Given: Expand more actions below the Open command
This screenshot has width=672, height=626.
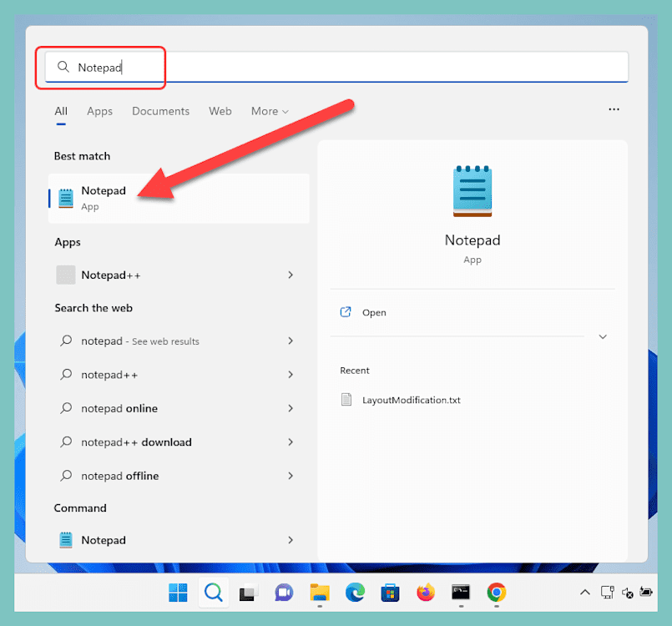Looking at the screenshot, I should point(601,336).
